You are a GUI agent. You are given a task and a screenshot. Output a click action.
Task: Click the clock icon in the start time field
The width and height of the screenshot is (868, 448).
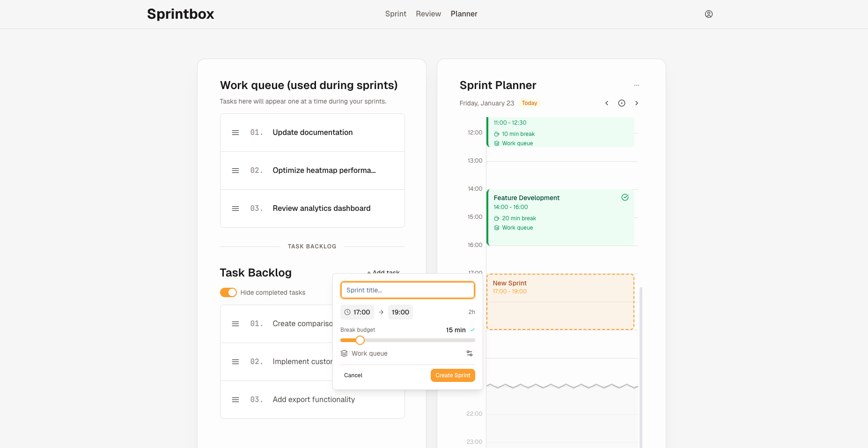(347, 312)
